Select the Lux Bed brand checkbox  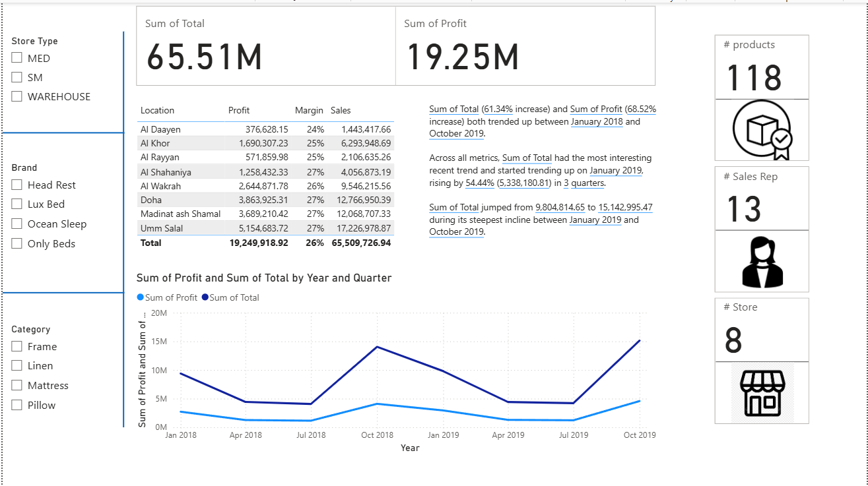pyautogui.click(x=17, y=204)
